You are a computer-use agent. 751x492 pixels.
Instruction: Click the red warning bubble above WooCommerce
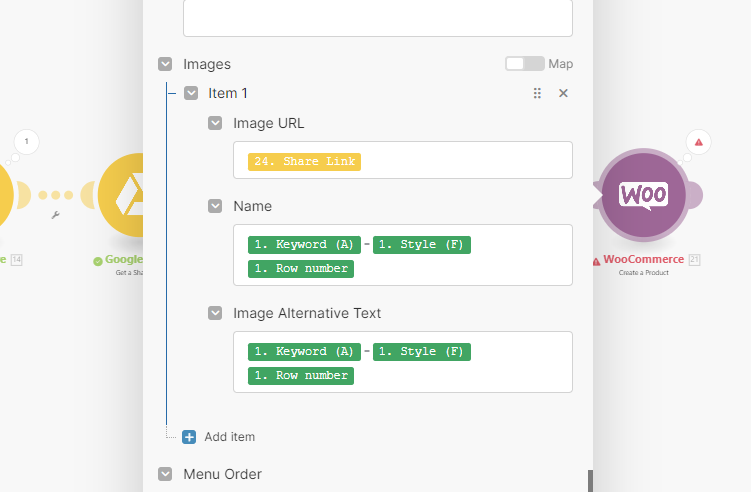698,142
